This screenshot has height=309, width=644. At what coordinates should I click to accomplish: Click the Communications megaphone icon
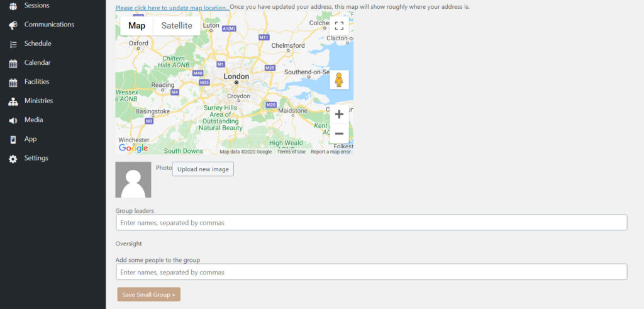(13, 25)
